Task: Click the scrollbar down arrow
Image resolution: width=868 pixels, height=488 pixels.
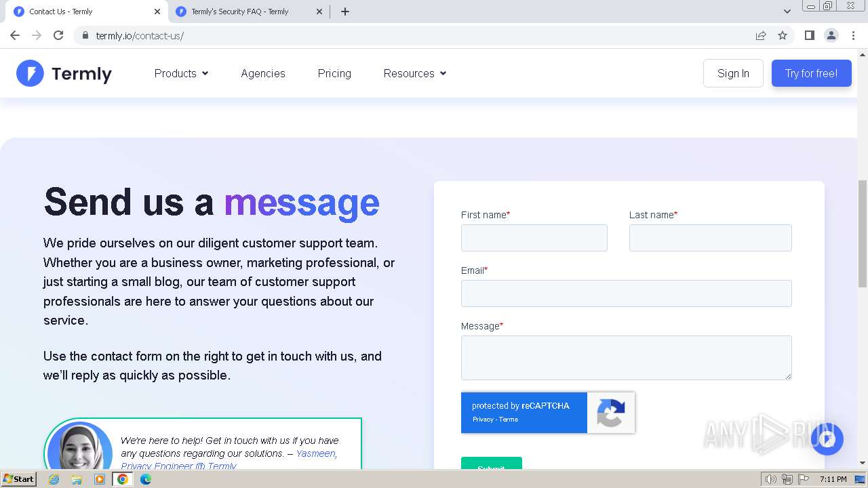Action: tap(863, 464)
